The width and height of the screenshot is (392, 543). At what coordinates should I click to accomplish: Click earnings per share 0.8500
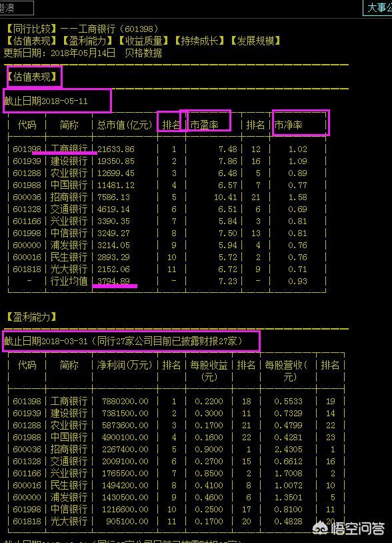[209, 474]
